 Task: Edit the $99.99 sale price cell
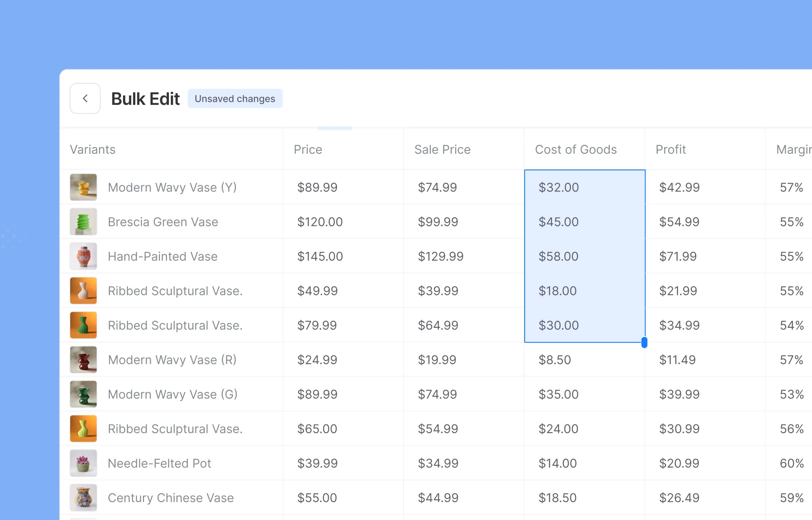(464, 222)
